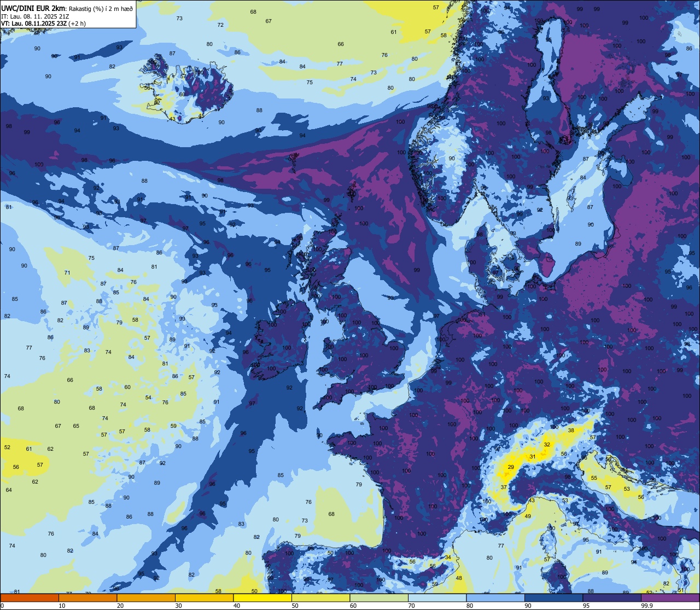Click the humidity value '34' near the Pyrenees
This screenshot has height=610, width=700.
click(448, 557)
